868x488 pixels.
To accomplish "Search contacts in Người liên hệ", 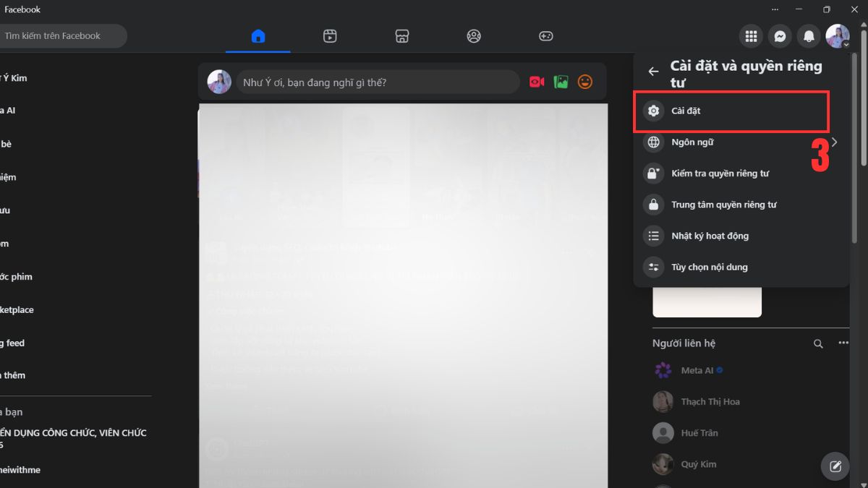I will click(818, 343).
